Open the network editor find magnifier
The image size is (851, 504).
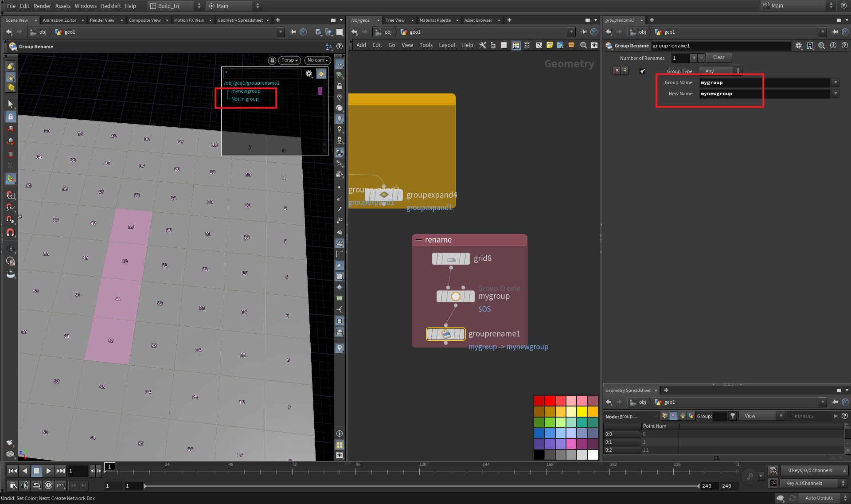coord(583,45)
